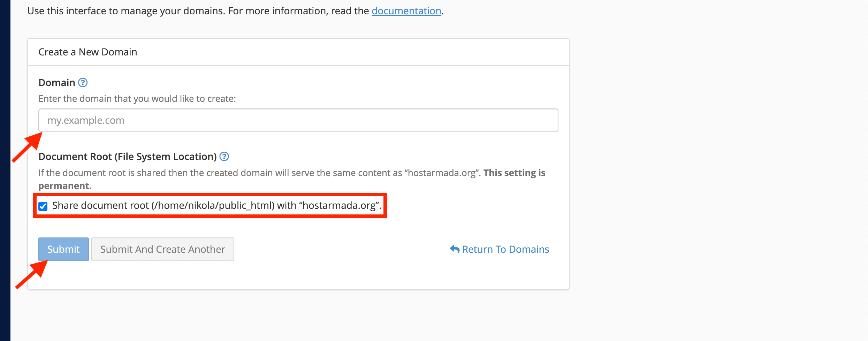Click the dark navy sidebar strip

(5, 170)
